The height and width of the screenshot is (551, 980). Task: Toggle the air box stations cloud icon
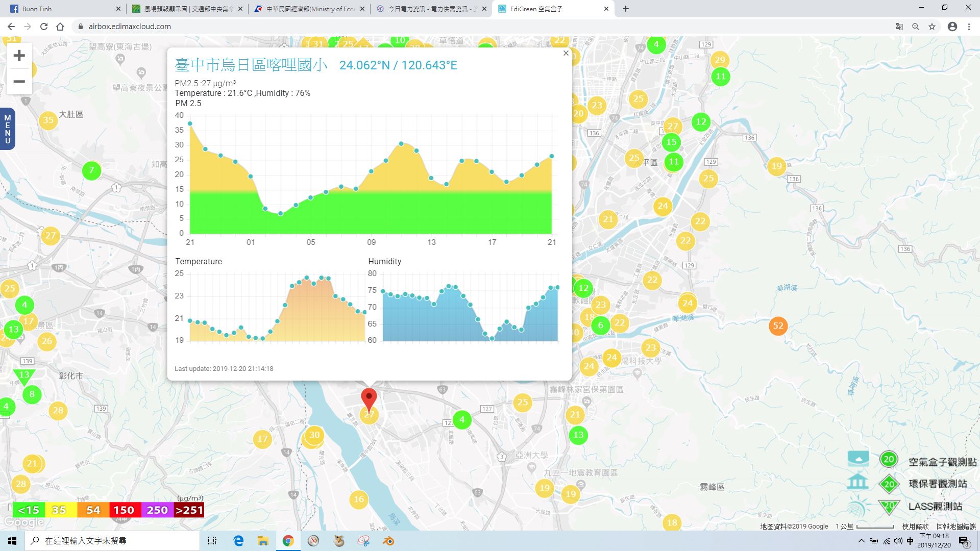point(858,459)
